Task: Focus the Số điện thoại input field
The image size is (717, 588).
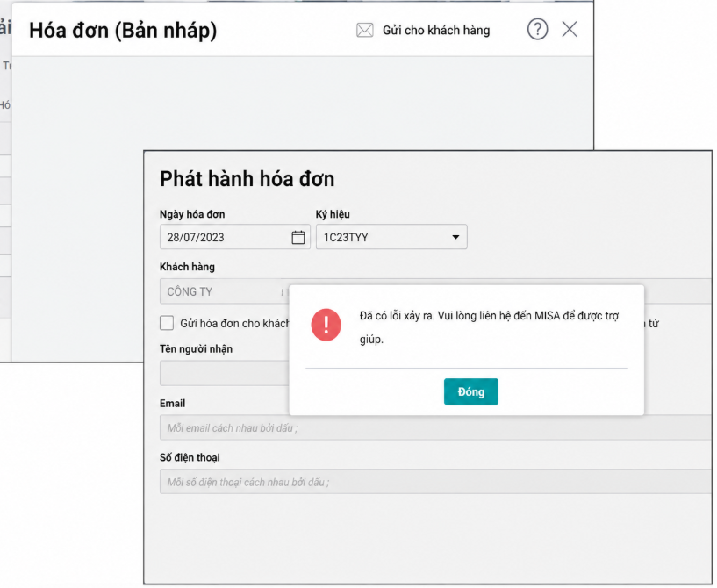Action: click(x=436, y=482)
